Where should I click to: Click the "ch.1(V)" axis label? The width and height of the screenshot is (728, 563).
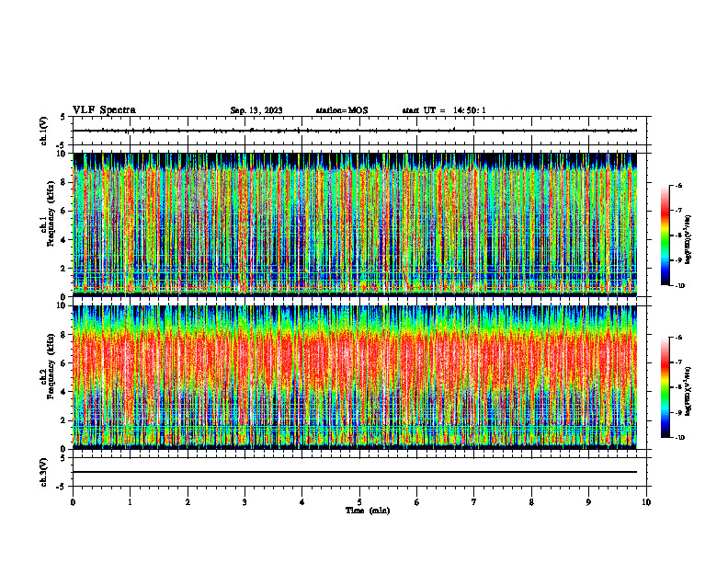44,131
